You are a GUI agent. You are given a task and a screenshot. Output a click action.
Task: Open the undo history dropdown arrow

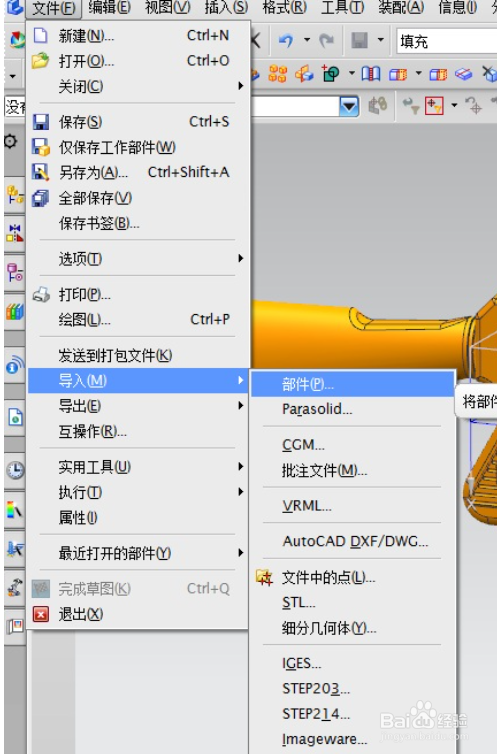point(307,40)
